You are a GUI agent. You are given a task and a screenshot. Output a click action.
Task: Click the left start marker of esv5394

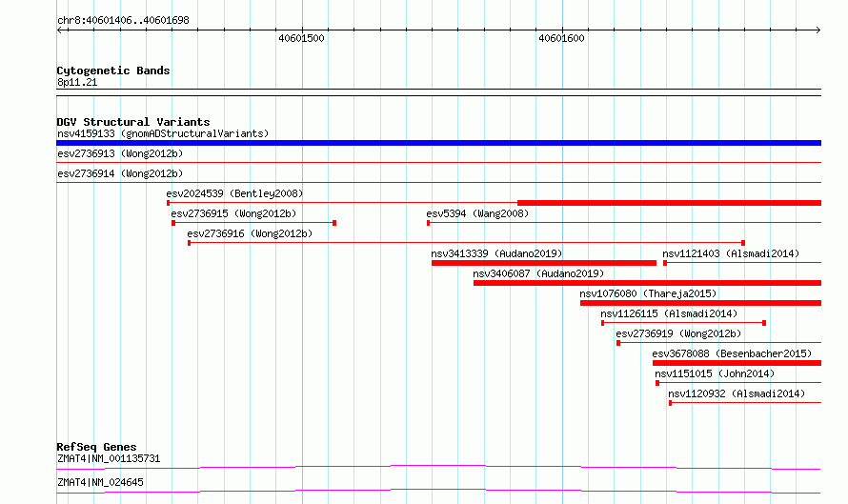(x=429, y=223)
